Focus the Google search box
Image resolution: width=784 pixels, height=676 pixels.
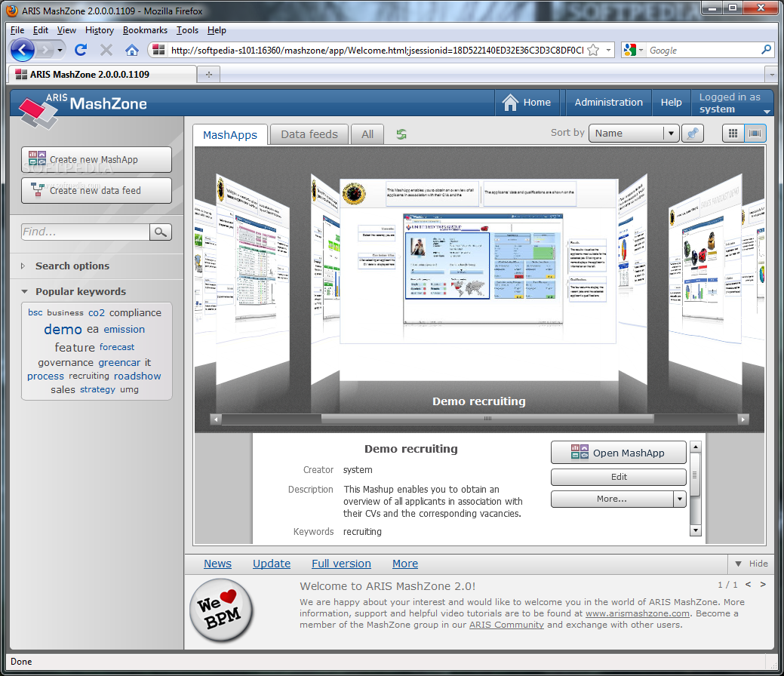pos(703,50)
